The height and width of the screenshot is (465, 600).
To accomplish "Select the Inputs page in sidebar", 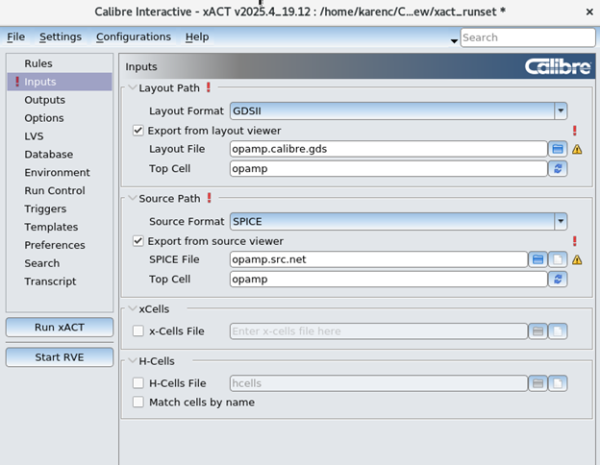I will [x=60, y=82].
